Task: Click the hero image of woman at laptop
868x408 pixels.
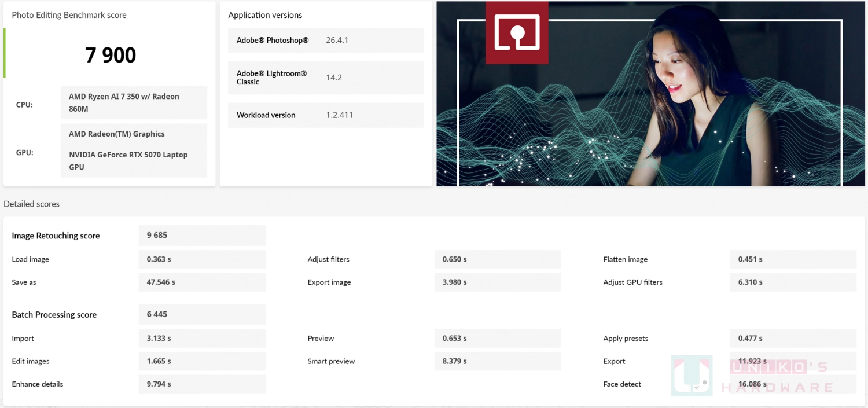Action: point(650,94)
